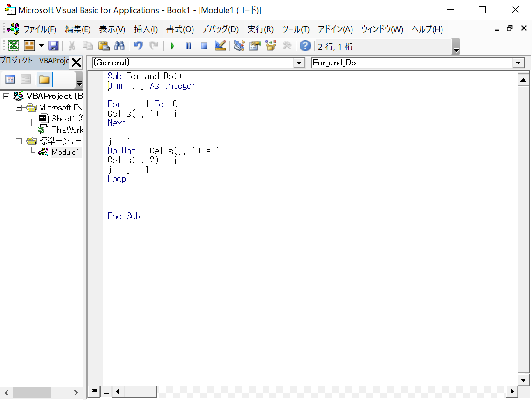Click code pane scroll right arrow
Viewport: 532px width, 400px height.
click(512, 391)
